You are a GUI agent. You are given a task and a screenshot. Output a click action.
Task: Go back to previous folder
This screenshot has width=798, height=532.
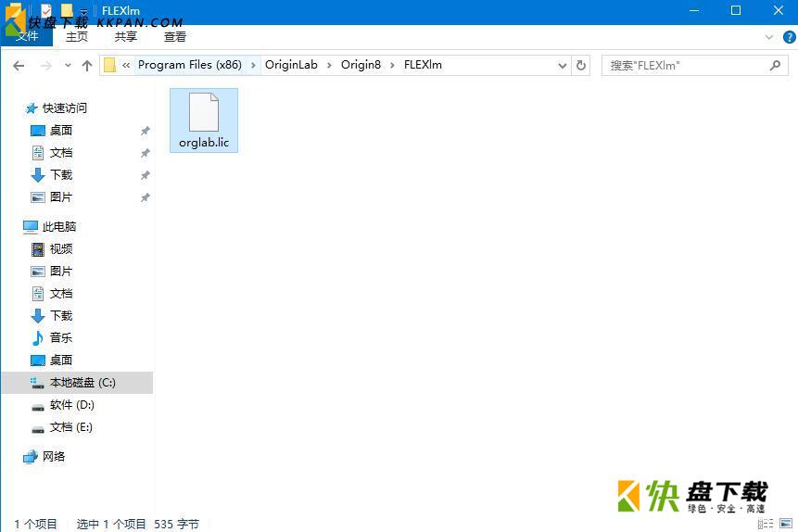(19, 66)
